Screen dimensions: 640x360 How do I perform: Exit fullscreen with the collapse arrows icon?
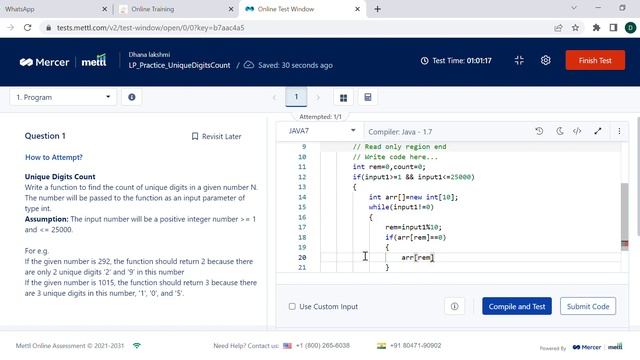[x=519, y=60]
